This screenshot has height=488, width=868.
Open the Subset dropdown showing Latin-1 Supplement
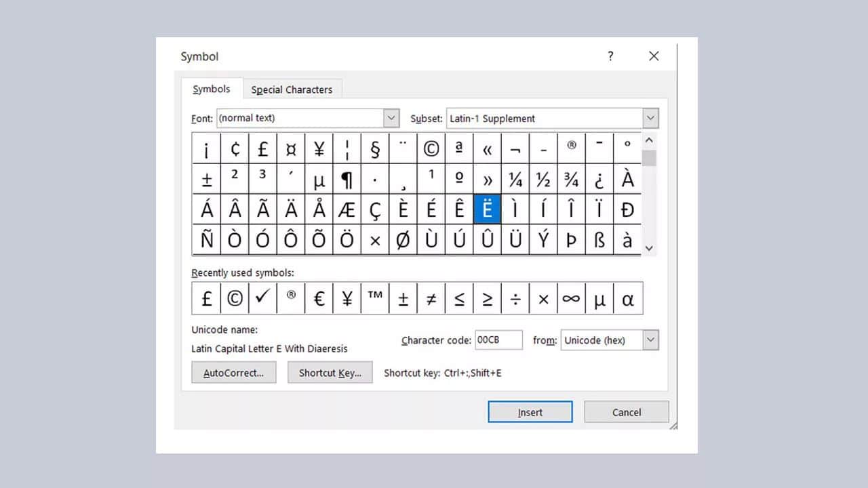[x=650, y=118]
